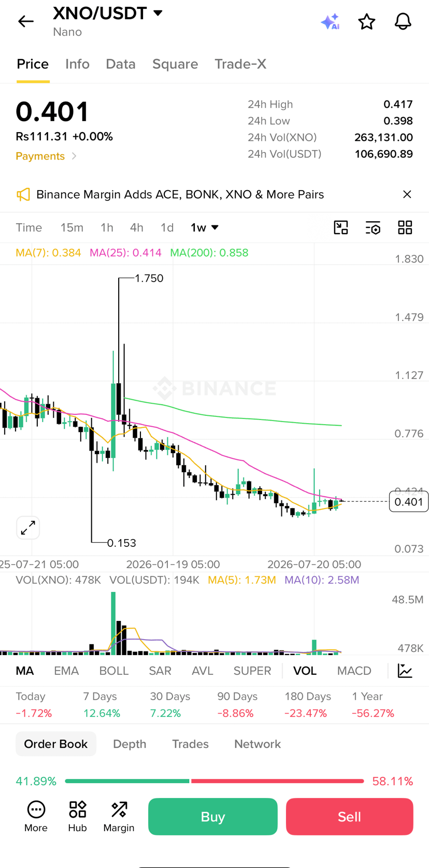This screenshot has height=868, width=429.
Task: Click the MA(200): 0.858 legend
Action: tap(209, 253)
